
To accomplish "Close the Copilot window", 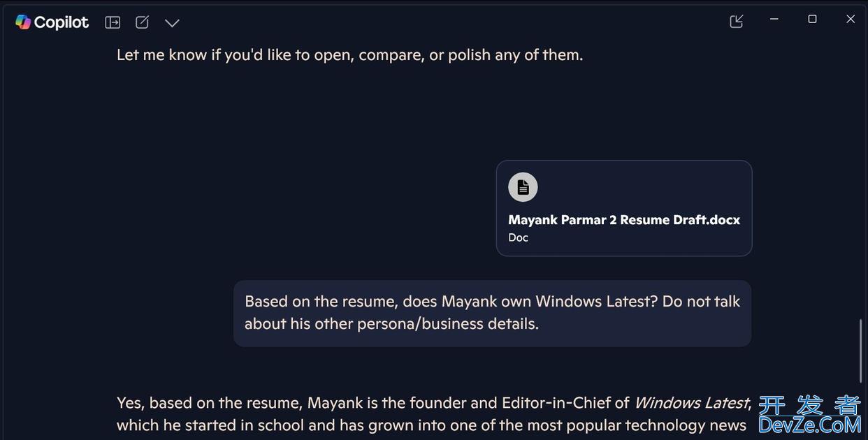I will click(x=851, y=19).
